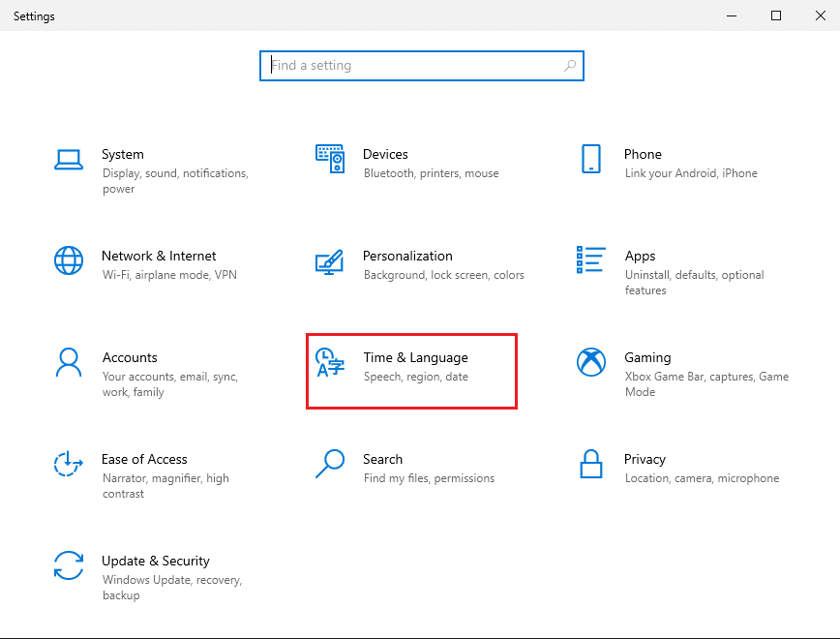Open the Search magnifier tile icon

(329, 464)
